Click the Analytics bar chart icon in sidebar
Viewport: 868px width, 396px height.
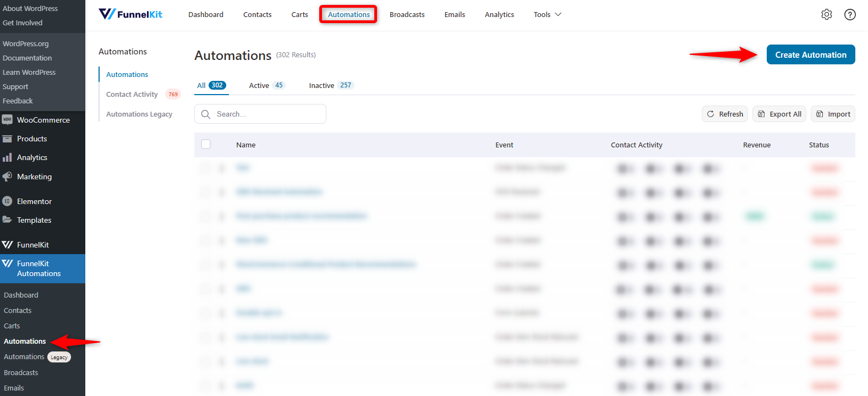[7, 157]
